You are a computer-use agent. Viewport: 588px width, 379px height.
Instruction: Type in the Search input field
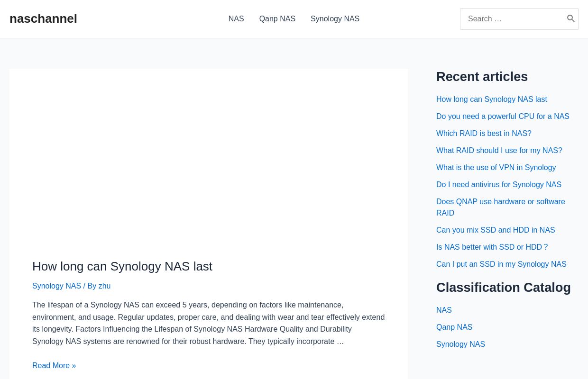point(512,19)
